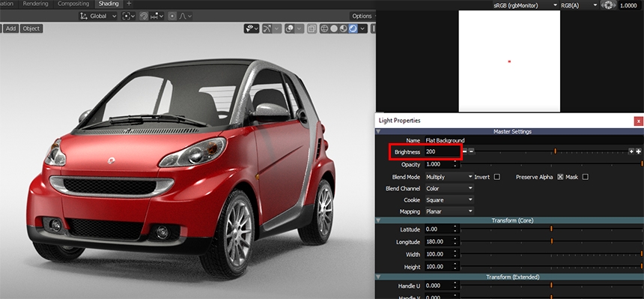The image size is (644, 299).
Task: Click the Width spinner arrows
Action: coord(455,254)
